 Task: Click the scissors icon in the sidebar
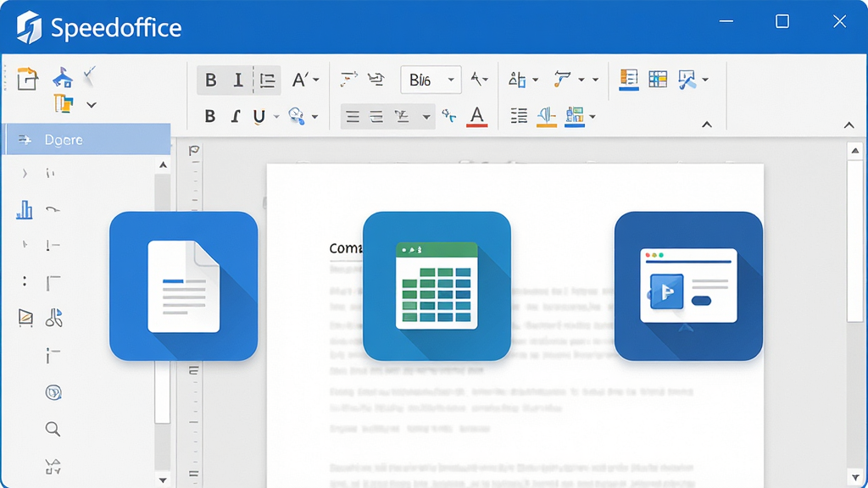pos(53,319)
